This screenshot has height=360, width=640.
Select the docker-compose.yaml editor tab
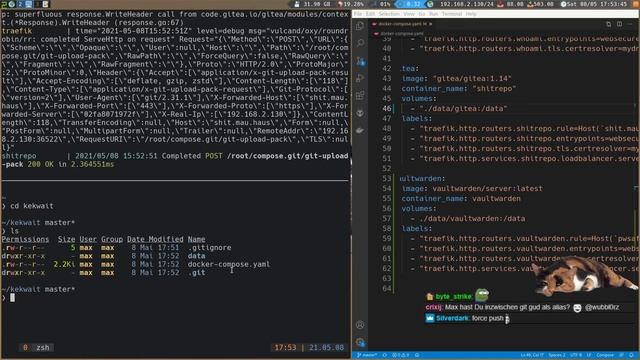(x=402, y=24)
